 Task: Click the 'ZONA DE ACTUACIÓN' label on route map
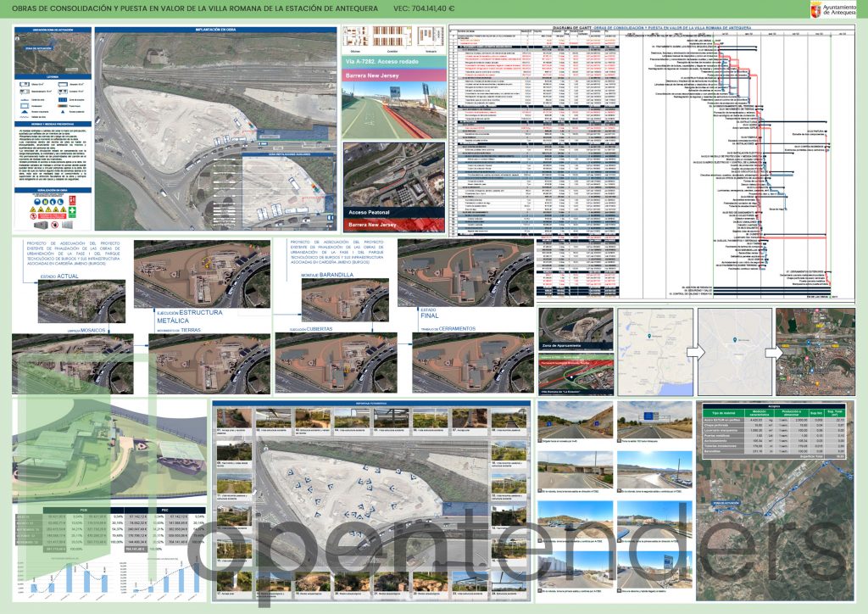(x=726, y=503)
